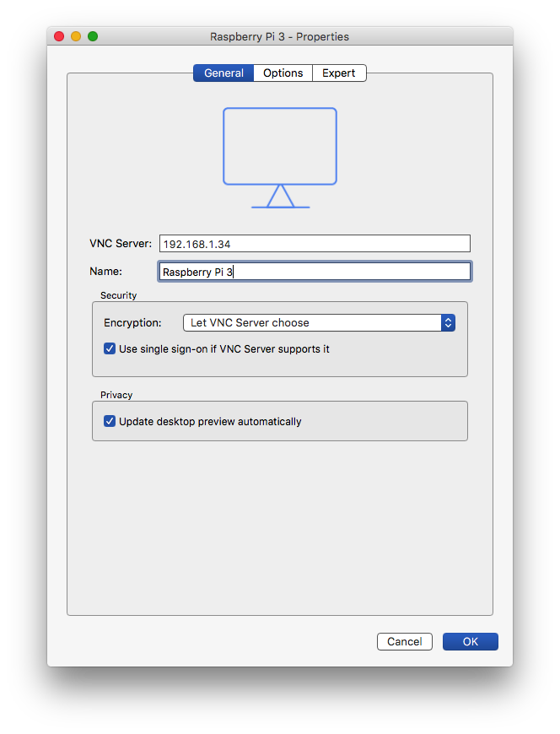This screenshot has height=734, width=560.
Task: Click the monitor preview icon
Action: point(280,158)
